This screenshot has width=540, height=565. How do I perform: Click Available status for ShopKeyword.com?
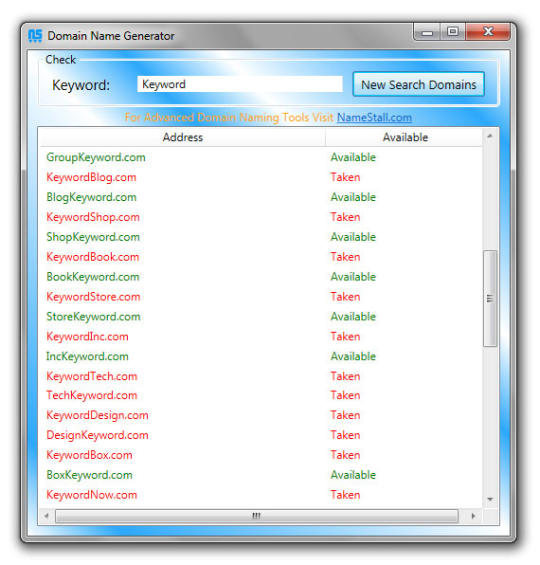coord(353,237)
